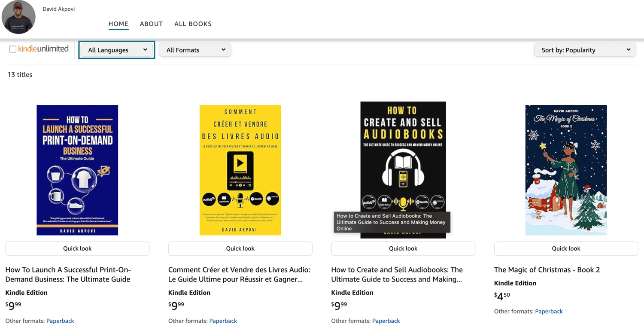Click the Kindle Unlimited logo
This screenshot has width=644, height=334.
pyautogui.click(x=43, y=49)
